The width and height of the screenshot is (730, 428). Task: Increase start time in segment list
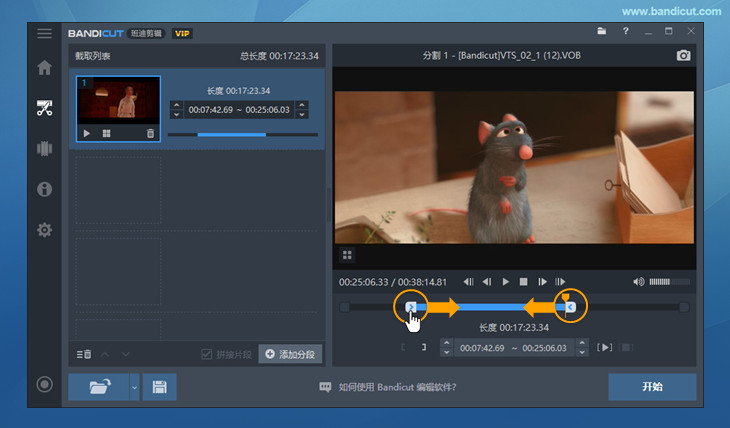click(x=176, y=105)
